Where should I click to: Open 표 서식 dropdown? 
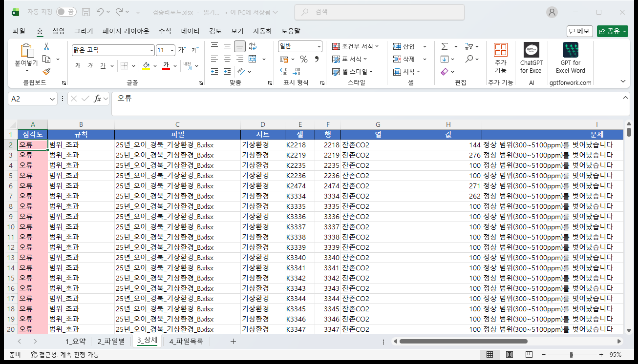pyautogui.click(x=349, y=59)
